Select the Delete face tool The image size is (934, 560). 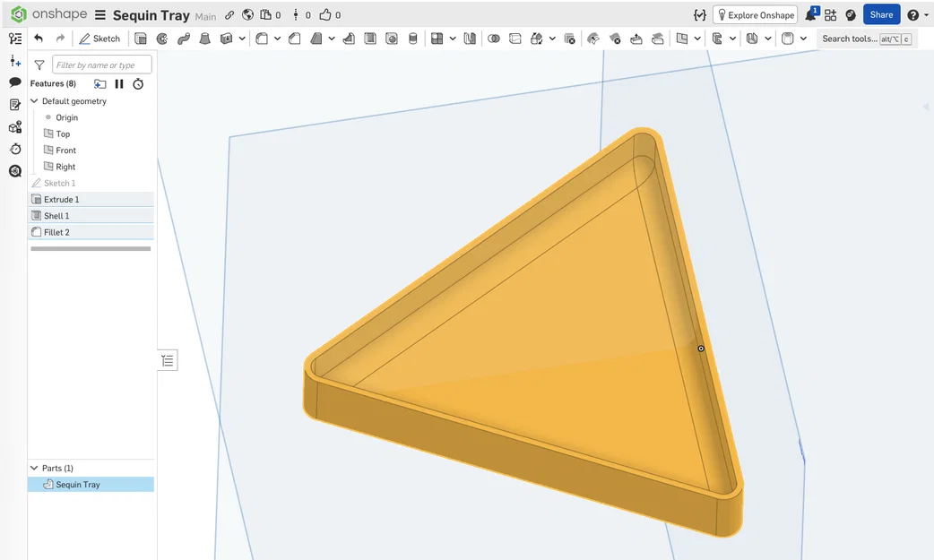(x=615, y=39)
